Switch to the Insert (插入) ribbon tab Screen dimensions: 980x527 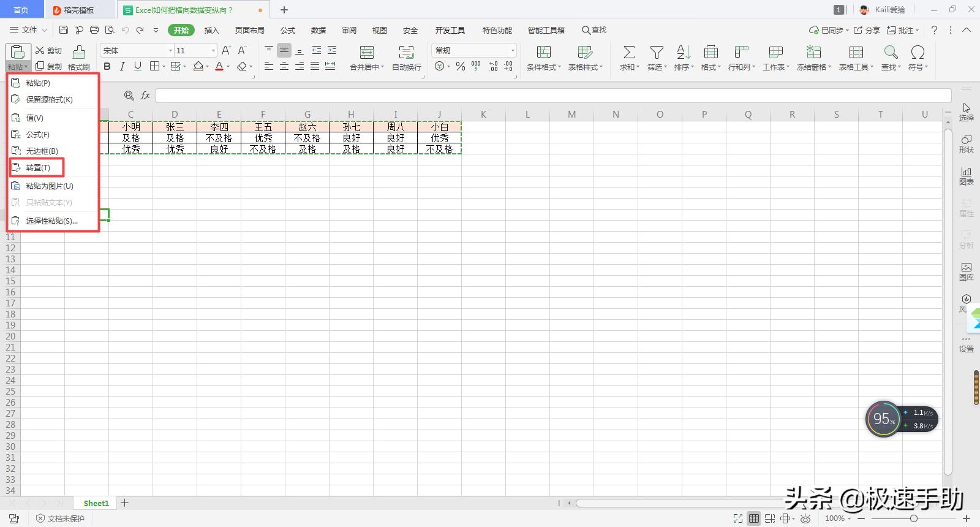pos(211,30)
